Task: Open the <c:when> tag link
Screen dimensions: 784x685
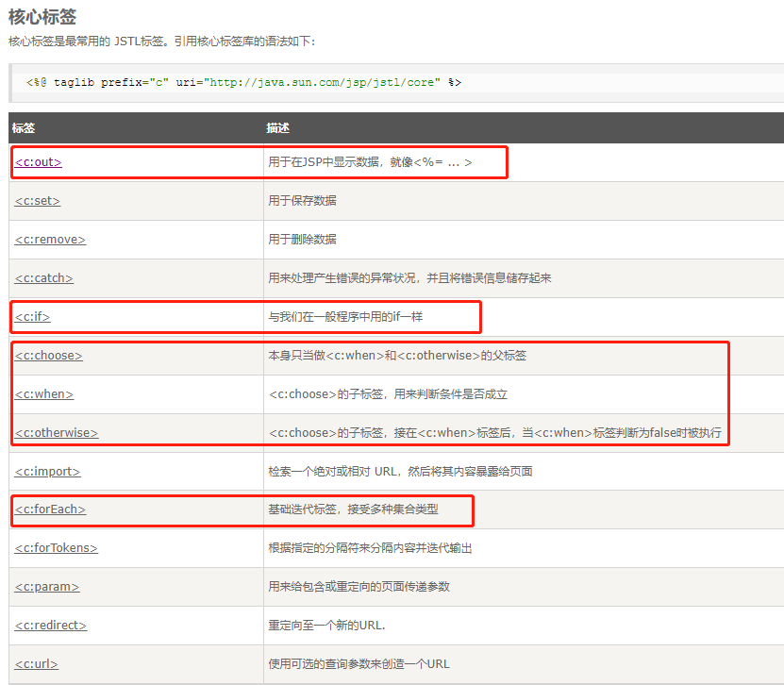Action: tap(44, 394)
